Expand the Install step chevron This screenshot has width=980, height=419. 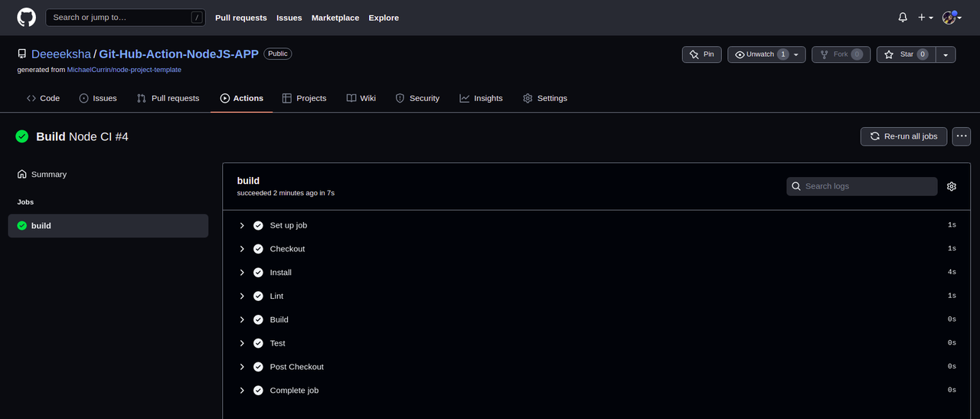(242, 273)
